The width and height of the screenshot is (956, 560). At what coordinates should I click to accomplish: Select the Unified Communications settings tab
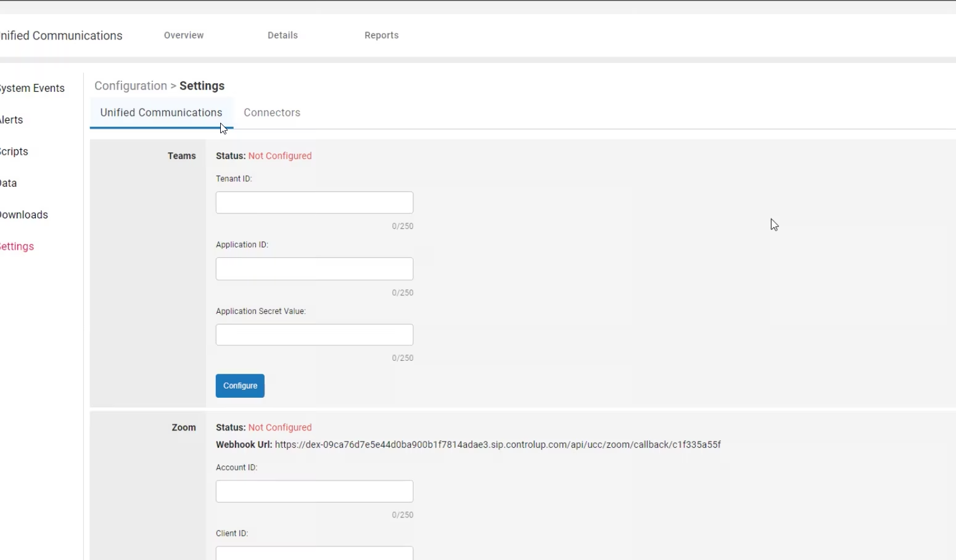point(161,113)
